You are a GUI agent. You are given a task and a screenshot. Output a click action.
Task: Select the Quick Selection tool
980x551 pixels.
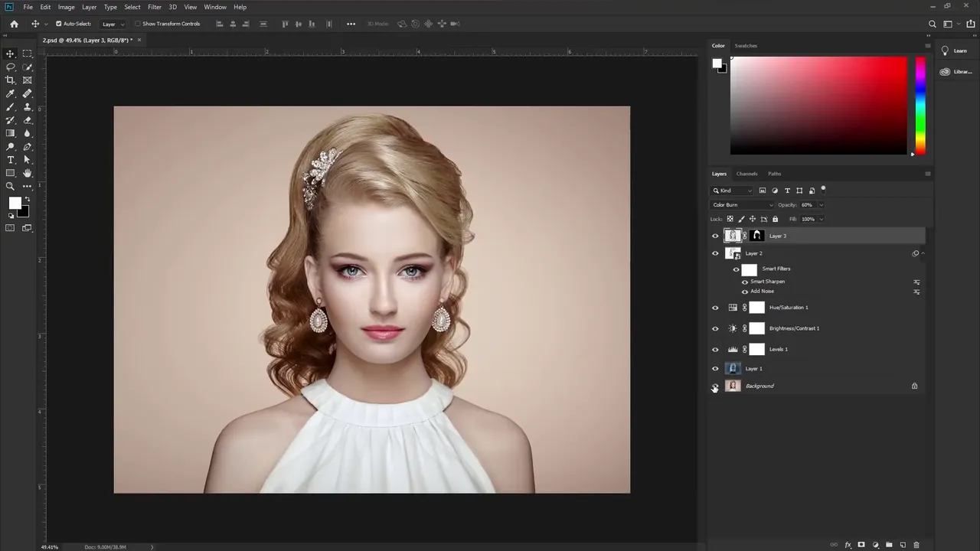click(x=28, y=67)
